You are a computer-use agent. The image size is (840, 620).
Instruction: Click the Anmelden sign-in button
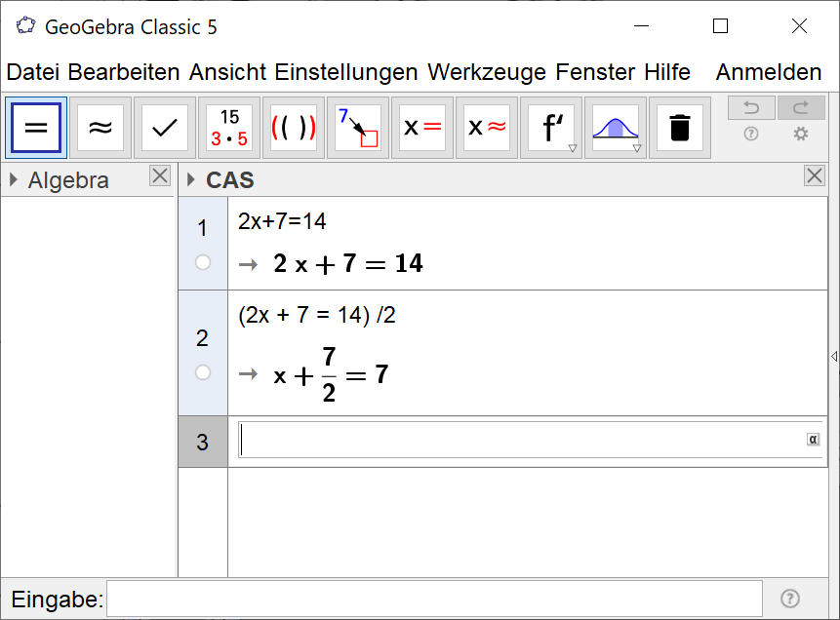click(769, 72)
